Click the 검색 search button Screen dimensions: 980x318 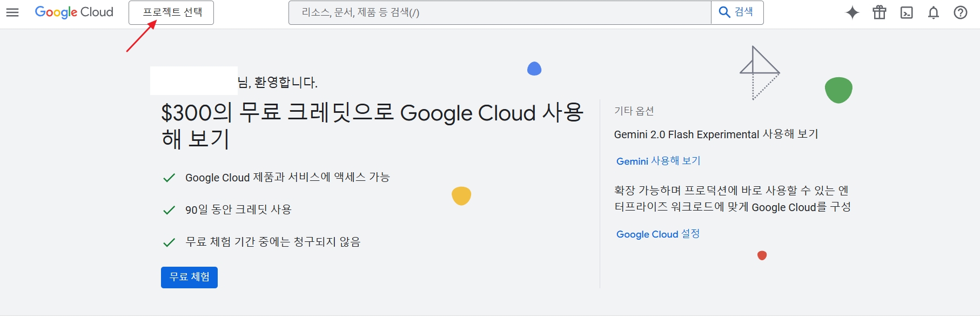tap(737, 12)
